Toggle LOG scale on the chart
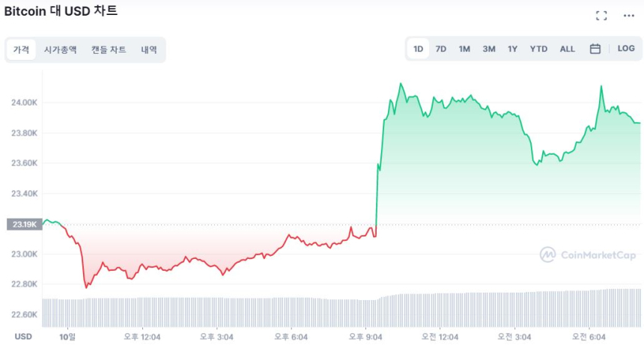This screenshot has width=644, height=345. coord(626,49)
